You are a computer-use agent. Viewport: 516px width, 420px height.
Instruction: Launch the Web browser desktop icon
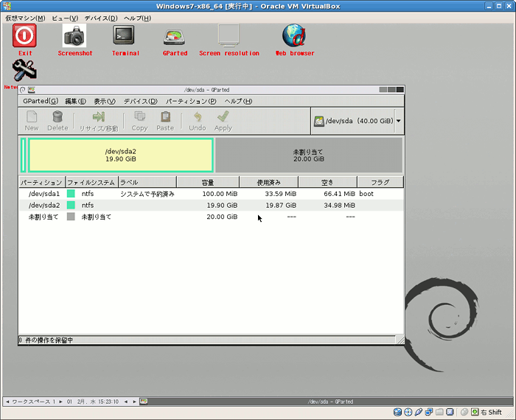(x=294, y=36)
